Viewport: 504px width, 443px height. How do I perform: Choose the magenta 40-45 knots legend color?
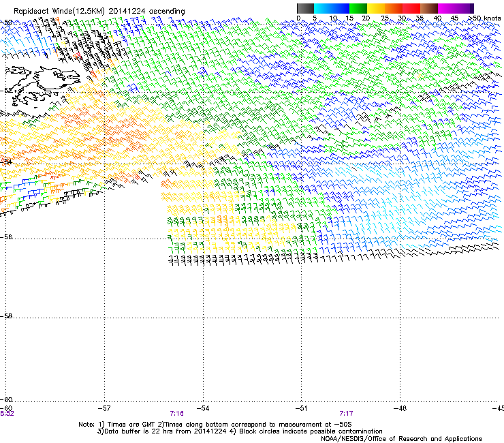447,8
